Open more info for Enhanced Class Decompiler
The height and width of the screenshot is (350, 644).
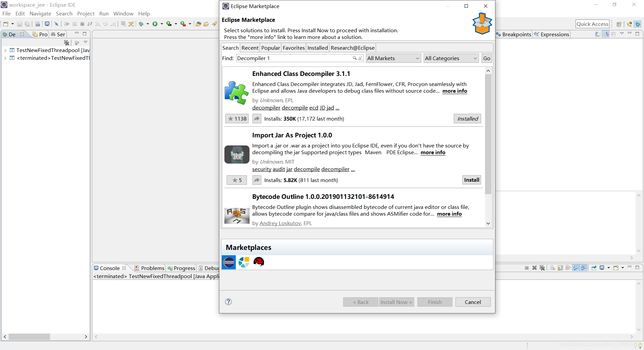[x=454, y=91]
